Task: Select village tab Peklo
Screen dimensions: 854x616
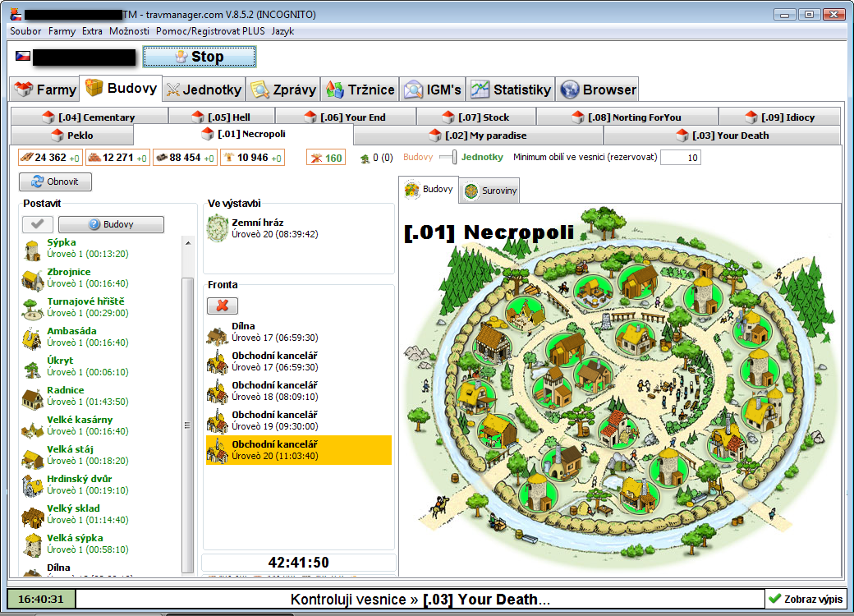Action: click(72, 135)
